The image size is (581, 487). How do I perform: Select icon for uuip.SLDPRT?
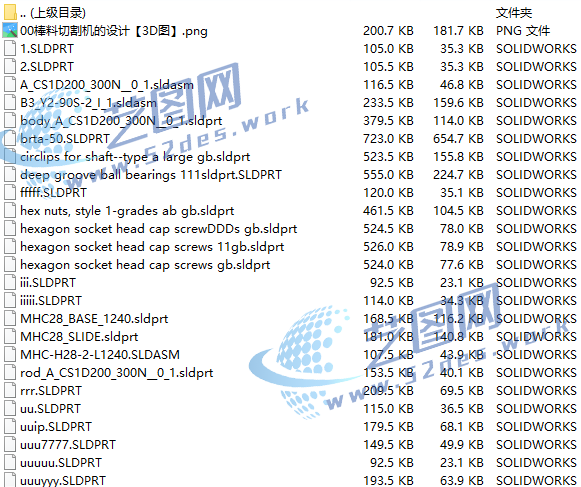(x=10, y=427)
